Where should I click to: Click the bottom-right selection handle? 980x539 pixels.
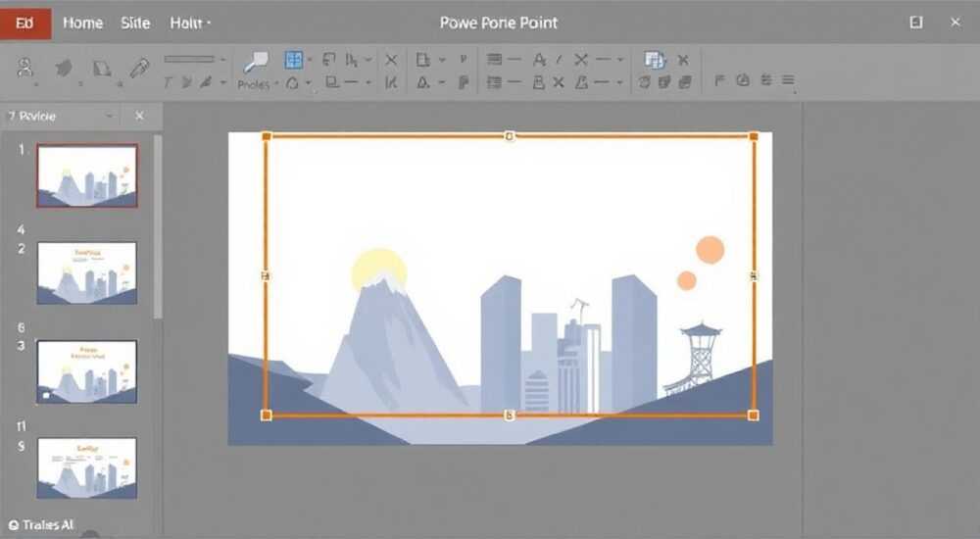pos(753,416)
